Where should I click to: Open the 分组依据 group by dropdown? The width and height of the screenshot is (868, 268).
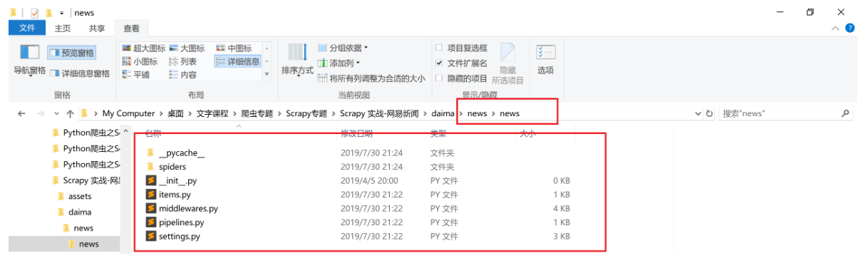(x=343, y=48)
